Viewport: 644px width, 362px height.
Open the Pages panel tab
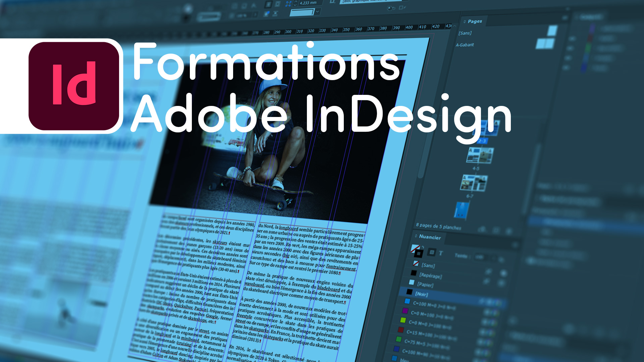(475, 21)
